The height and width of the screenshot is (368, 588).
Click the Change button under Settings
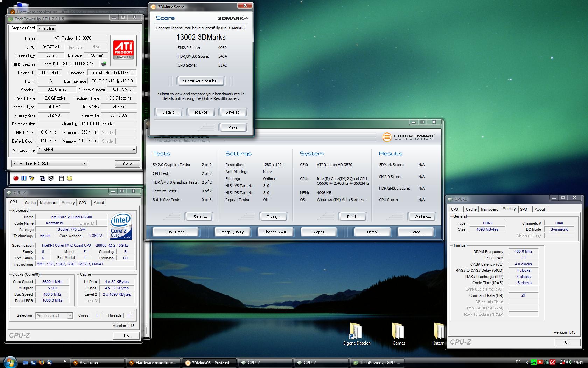click(x=274, y=217)
